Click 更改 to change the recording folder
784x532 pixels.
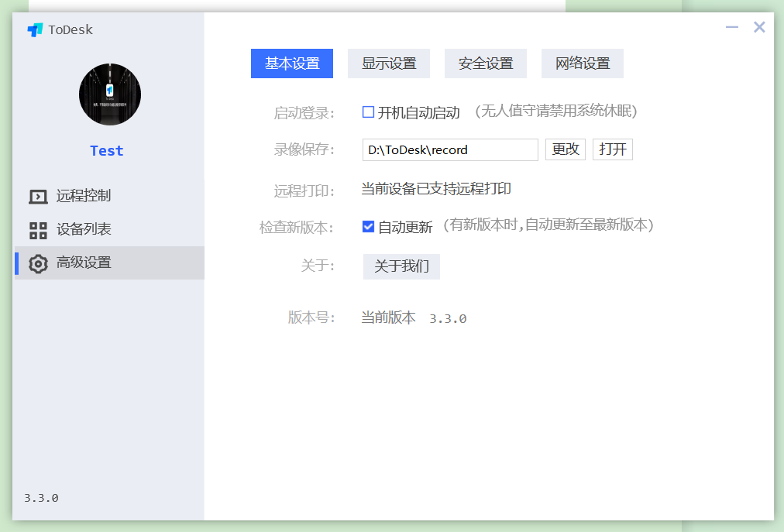566,149
